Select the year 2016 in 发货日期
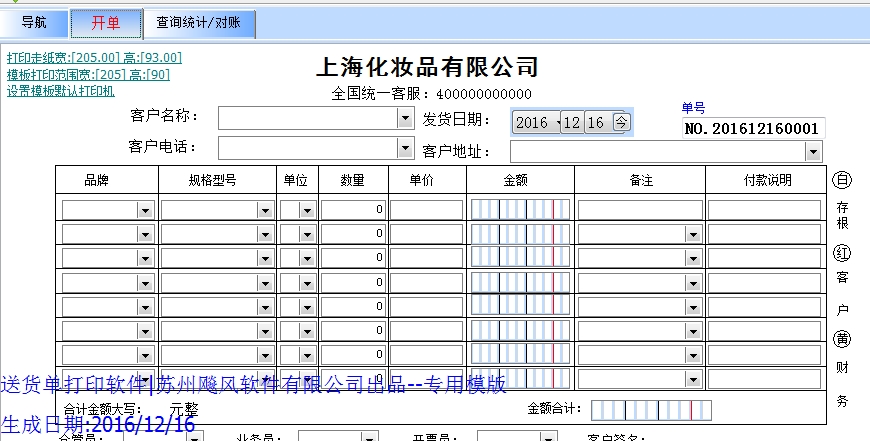Image resolution: width=870 pixels, height=441 pixels. click(532, 123)
